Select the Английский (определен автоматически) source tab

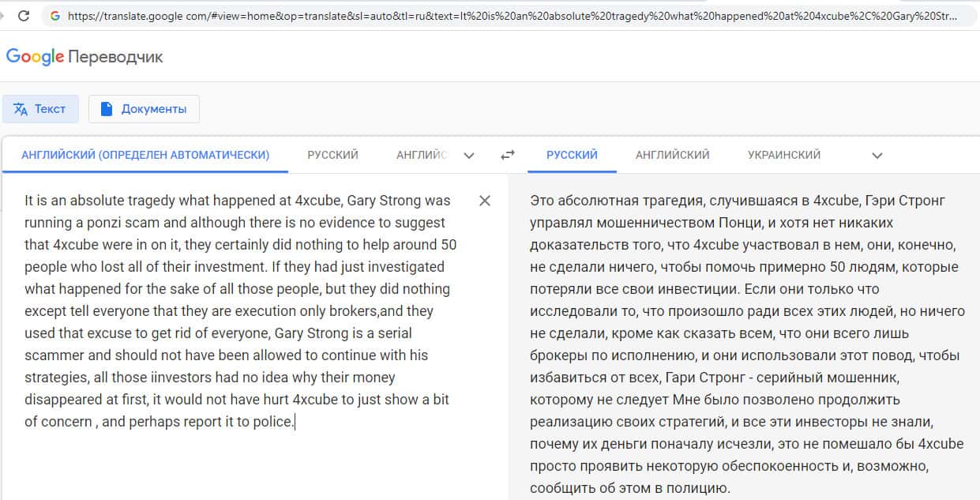point(145,155)
